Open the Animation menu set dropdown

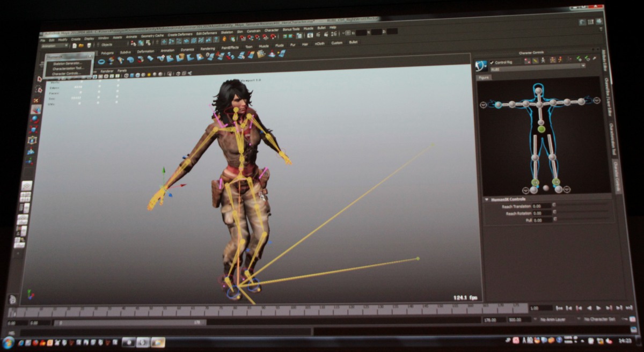55,46
